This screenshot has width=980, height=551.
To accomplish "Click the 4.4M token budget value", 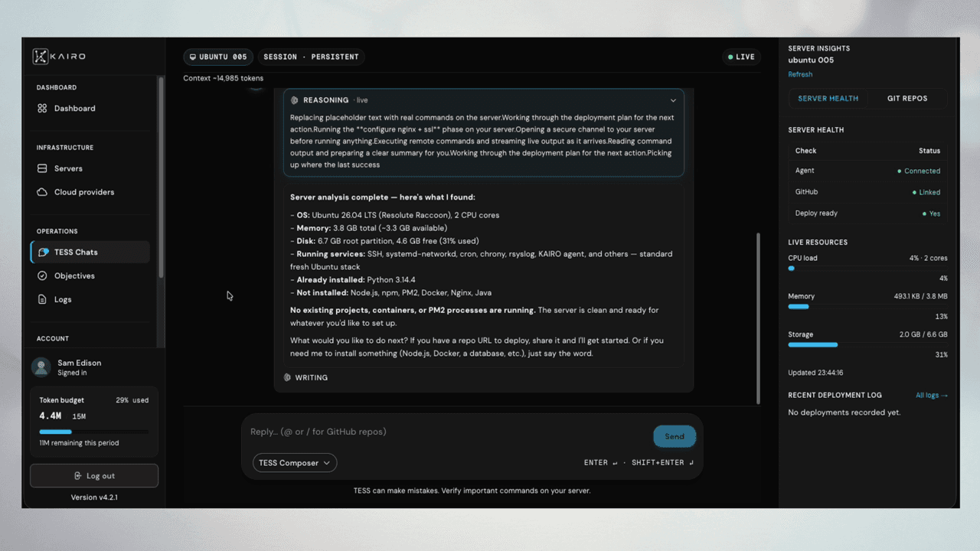I will pos(51,416).
